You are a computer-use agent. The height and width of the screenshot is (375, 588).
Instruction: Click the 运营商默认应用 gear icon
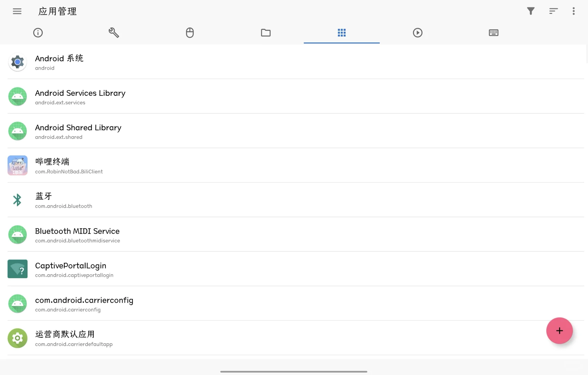[x=17, y=338]
